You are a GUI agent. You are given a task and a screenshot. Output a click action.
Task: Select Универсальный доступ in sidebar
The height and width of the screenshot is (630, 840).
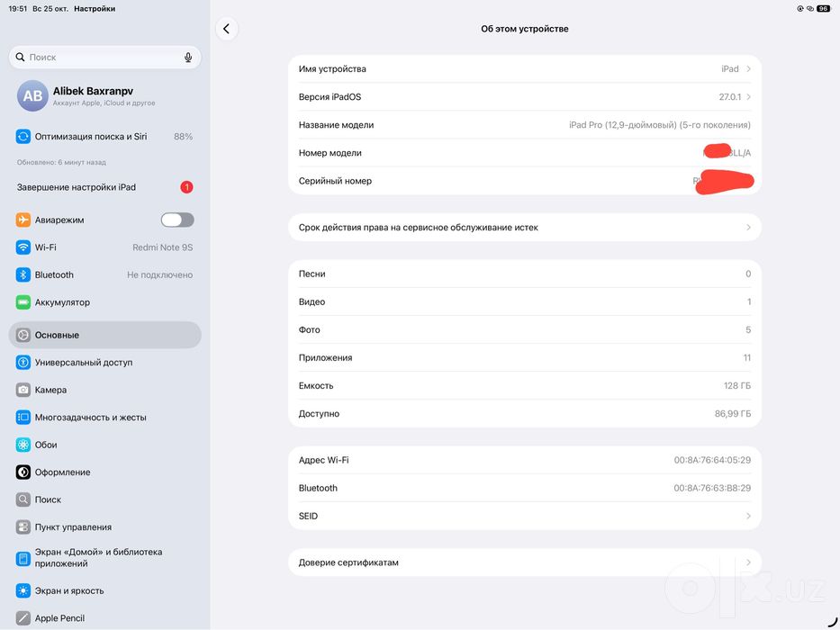105,363
